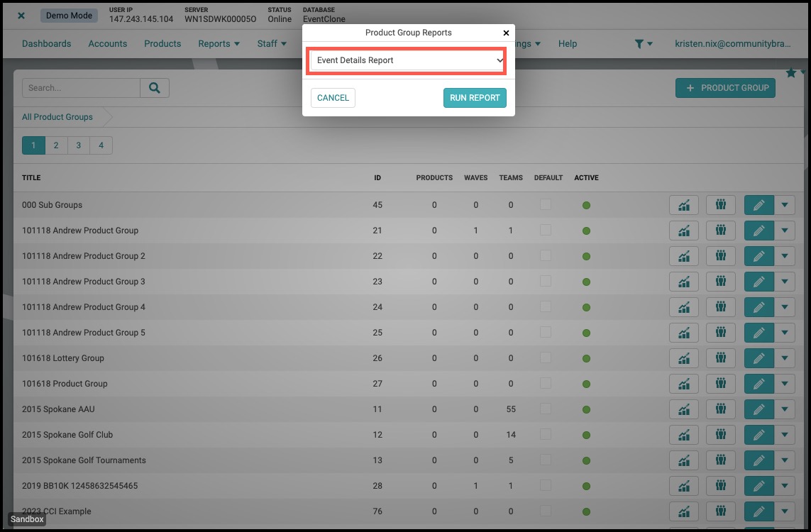Click the favorites star icon

(790, 73)
